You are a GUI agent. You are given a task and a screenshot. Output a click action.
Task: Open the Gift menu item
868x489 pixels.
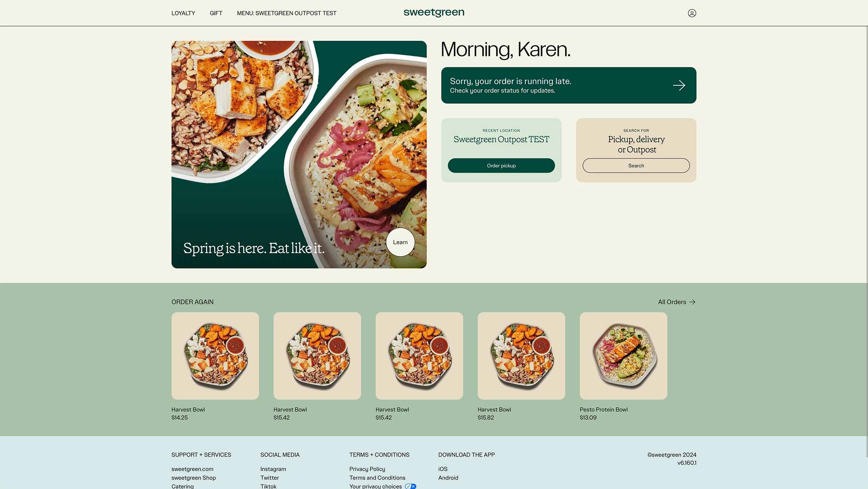click(x=216, y=13)
